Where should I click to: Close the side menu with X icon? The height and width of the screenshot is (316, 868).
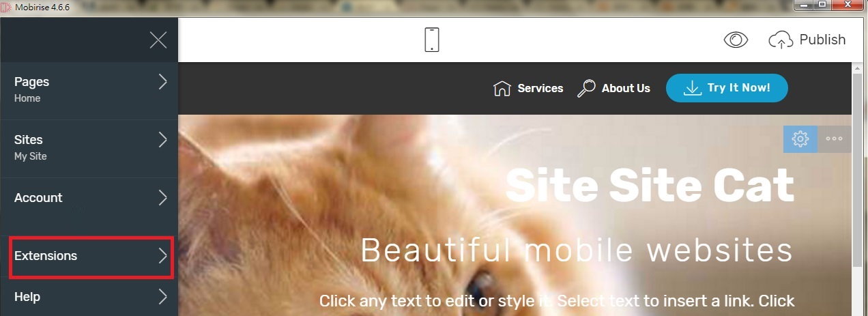158,40
